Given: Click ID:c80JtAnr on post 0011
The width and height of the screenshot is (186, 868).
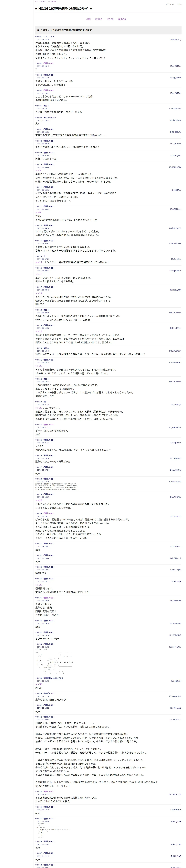Looking at the screenshot, I should [x=176, y=190].
